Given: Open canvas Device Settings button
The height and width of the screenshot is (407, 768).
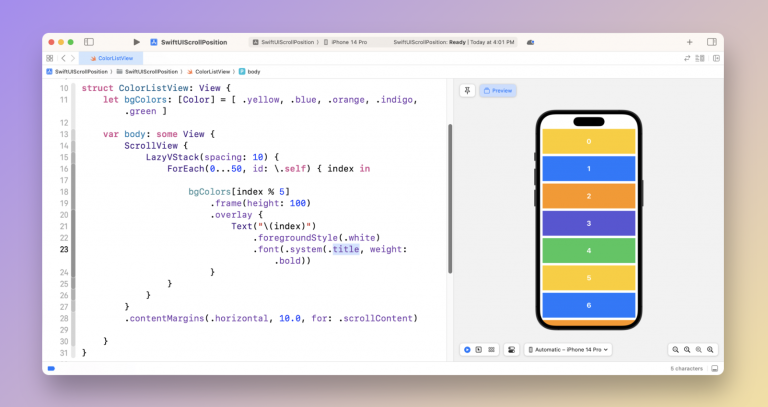Looking at the screenshot, I should [x=512, y=349].
